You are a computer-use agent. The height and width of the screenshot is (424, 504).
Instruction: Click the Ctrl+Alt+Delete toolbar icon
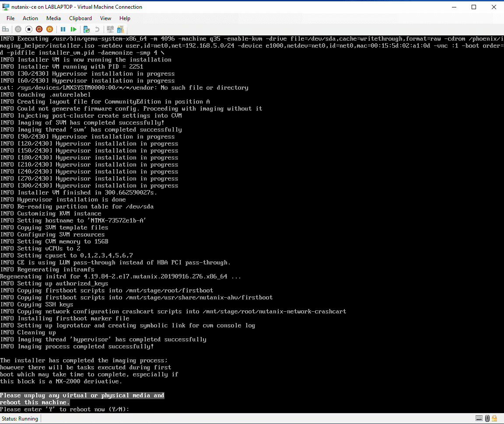tap(6, 29)
